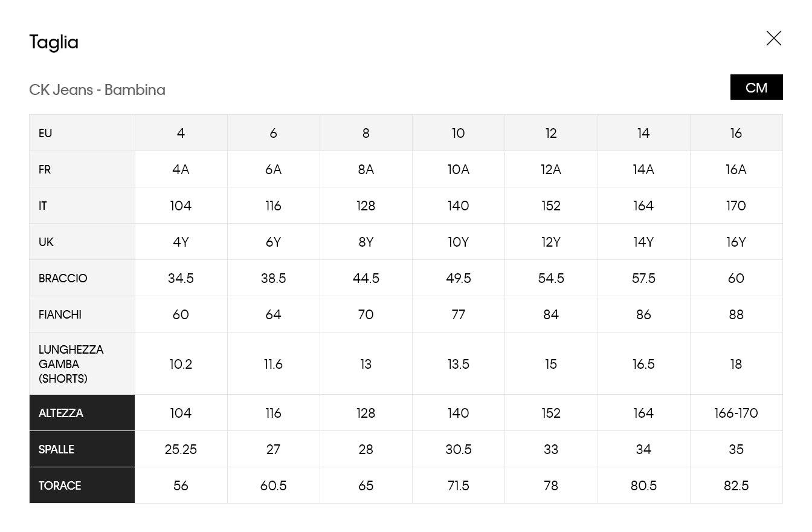Click the LUNGHEZZA GAMBA (SHORTS) row label
This screenshot has height=532, width=812.
click(x=71, y=364)
